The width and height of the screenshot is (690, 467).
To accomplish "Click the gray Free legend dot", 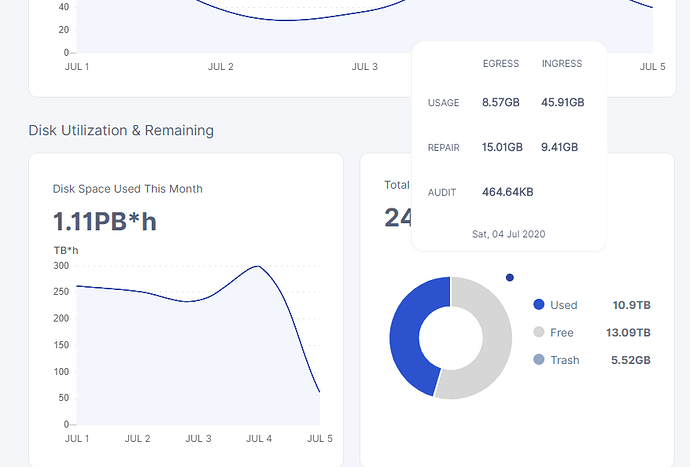I will point(539,332).
